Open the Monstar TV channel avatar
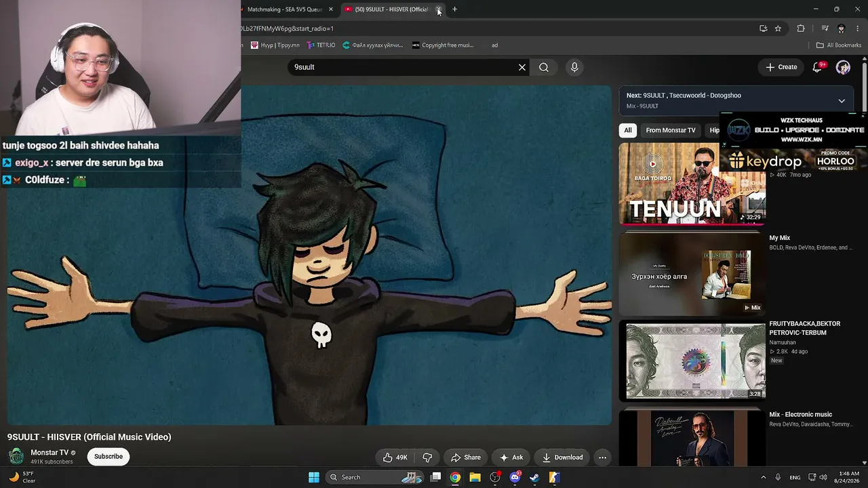868x488 pixels. click(16, 456)
